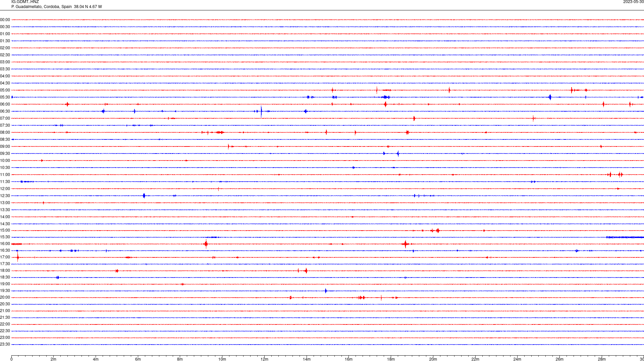Select the 05:00 time row label

pos(5,90)
